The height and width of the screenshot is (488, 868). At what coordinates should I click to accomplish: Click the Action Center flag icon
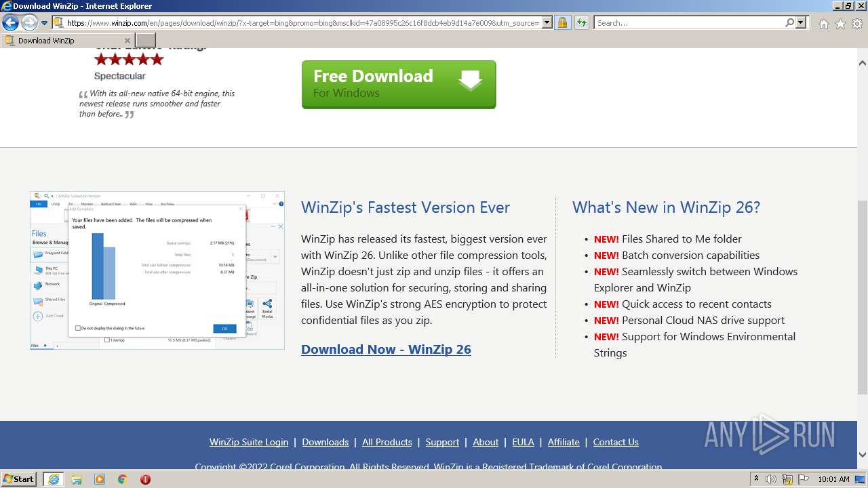tap(803, 479)
